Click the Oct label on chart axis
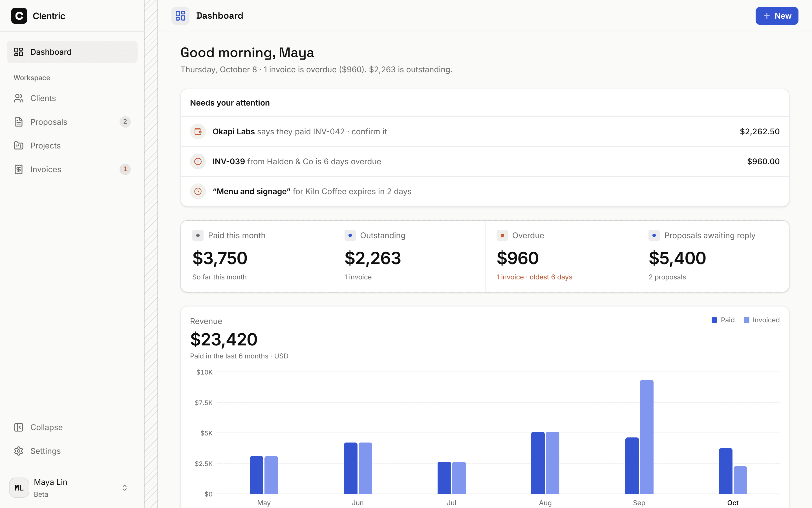Screen dimensions: 812x508 coord(733,503)
